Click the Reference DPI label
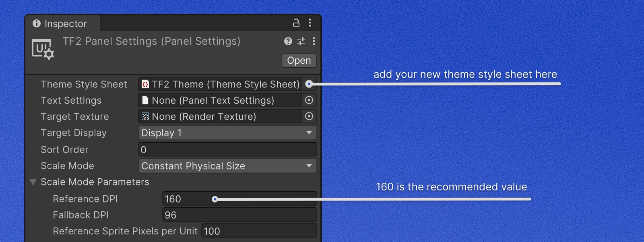The width and height of the screenshot is (644, 242). click(x=85, y=199)
